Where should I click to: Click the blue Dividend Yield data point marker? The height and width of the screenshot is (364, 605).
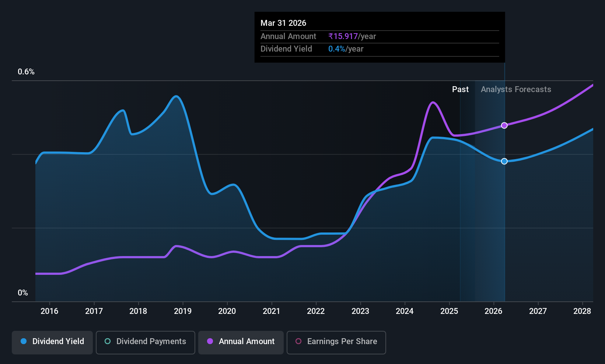pyautogui.click(x=504, y=161)
